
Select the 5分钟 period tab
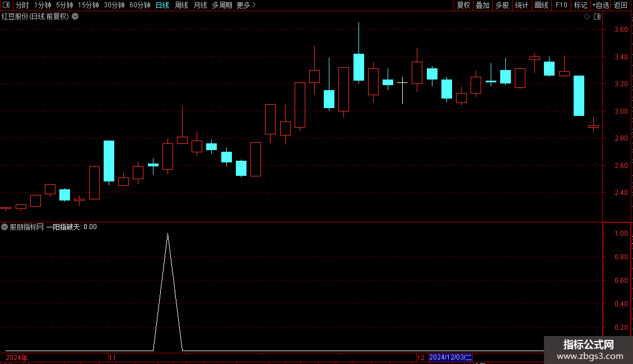coord(64,5)
